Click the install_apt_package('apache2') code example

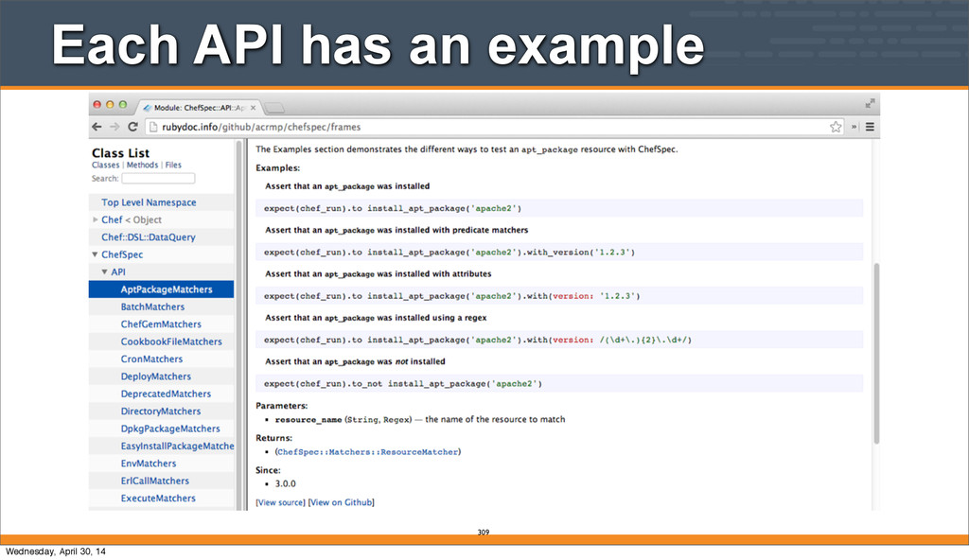coord(559,208)
